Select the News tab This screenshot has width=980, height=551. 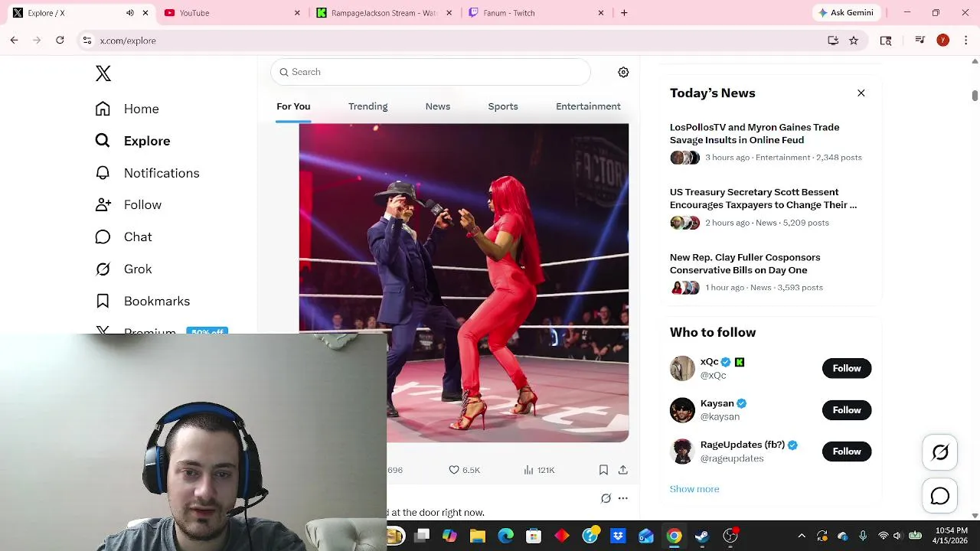[x=438, y=106]
